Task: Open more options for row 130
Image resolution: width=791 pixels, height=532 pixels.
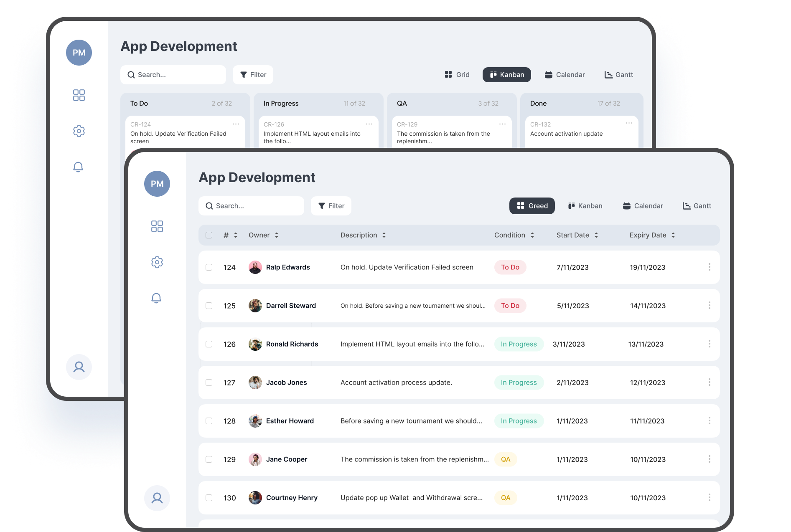Action: click(x=710, y=497)
